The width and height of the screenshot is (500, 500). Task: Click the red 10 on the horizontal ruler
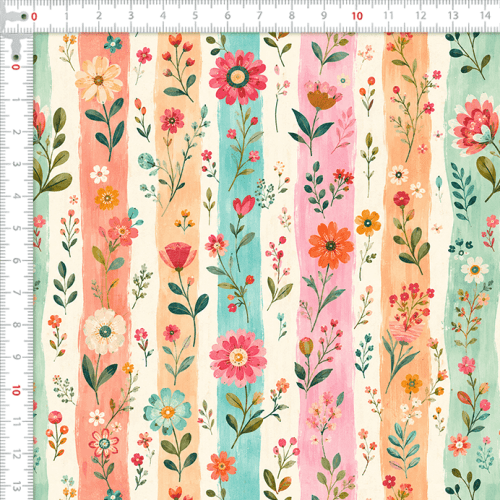point(357,16)
